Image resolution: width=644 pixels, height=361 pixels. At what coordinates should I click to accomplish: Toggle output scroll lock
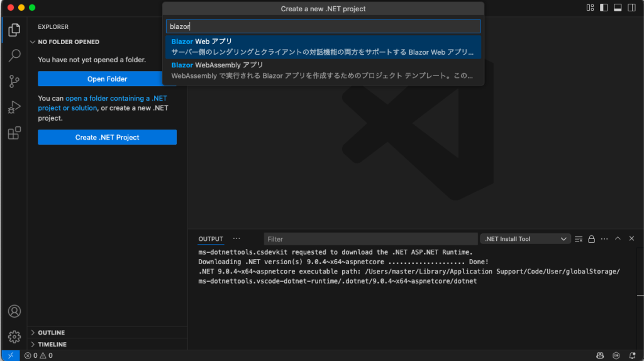pos(591,239)
